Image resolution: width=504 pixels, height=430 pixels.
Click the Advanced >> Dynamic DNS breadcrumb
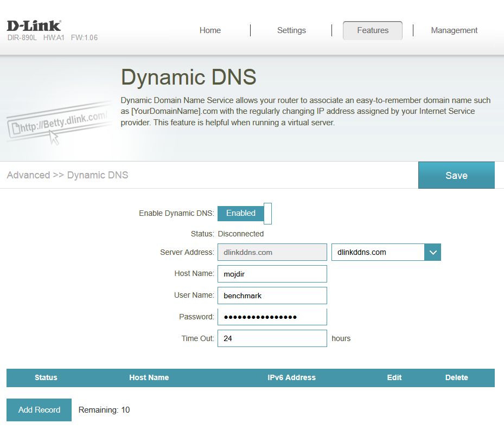[x=67, y=175]
